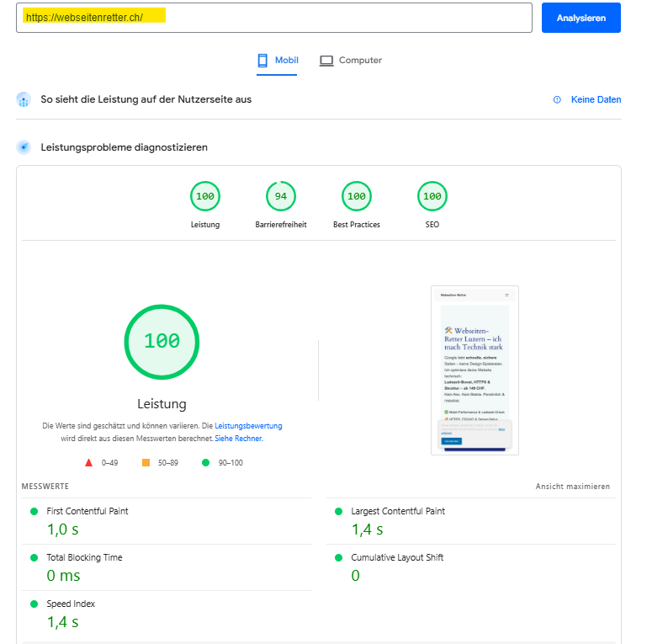Click the laptop computer icon
Image resolution: width=652 pixels, height=644 pixels.
pos(326,61)
